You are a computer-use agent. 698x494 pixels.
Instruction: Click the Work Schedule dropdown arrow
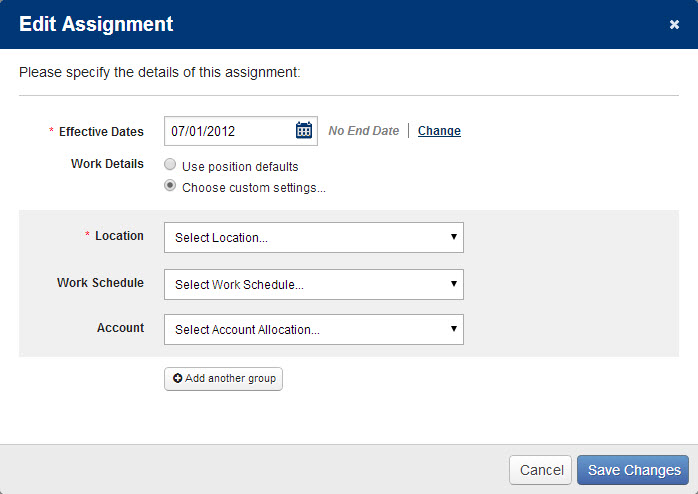pyautogui.click(x=454, y=283)
